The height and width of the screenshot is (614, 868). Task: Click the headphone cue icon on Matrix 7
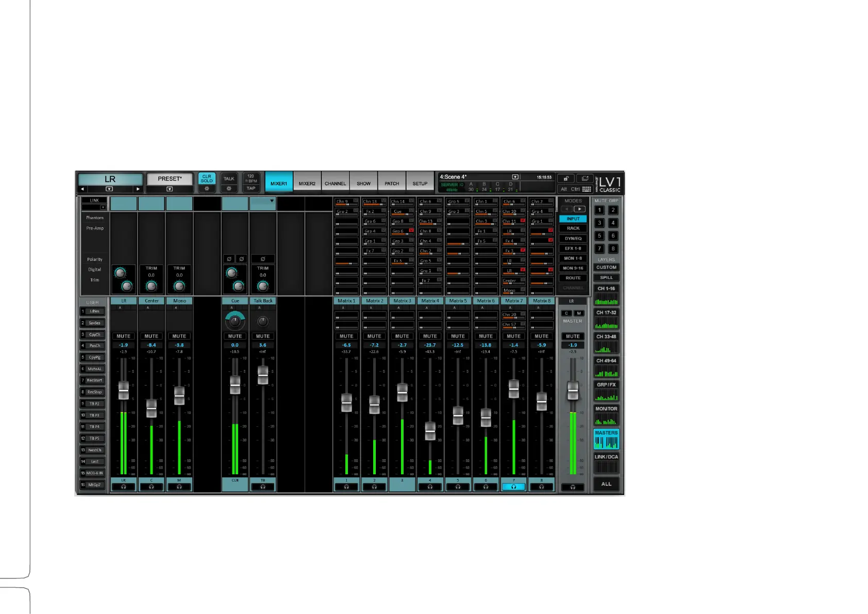pyautogui.click(x=513, y=487)
